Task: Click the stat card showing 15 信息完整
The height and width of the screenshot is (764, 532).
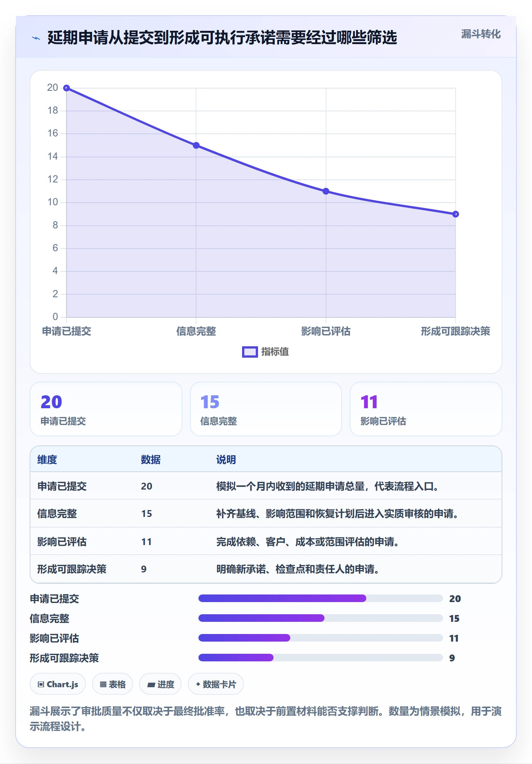Action: (x=266, y=409)
